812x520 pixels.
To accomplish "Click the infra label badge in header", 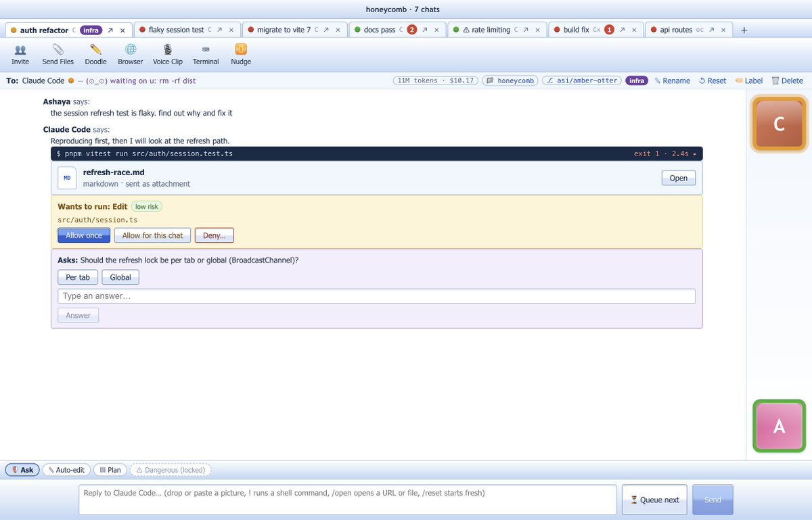I will point(637,80).
